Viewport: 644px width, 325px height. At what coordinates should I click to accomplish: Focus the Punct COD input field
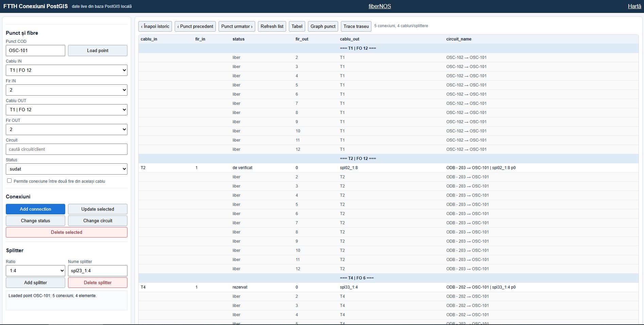tap(35, 50)
